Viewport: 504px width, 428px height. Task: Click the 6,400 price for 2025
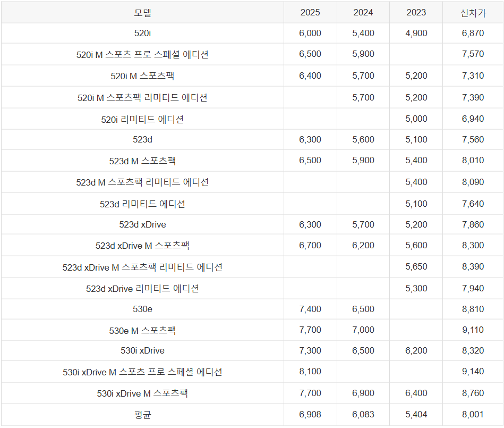[x=310, y=75]
